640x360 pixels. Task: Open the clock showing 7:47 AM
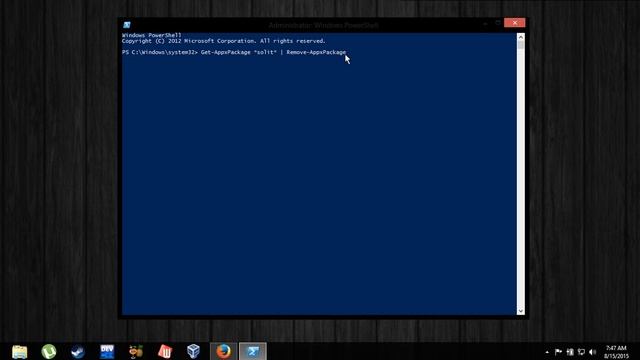[616, 352]
